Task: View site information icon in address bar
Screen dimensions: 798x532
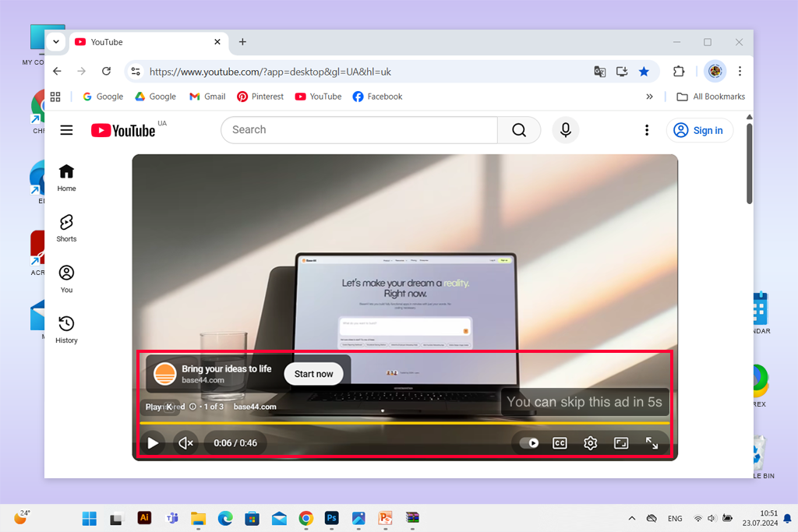Action: (x=136, y=72)
